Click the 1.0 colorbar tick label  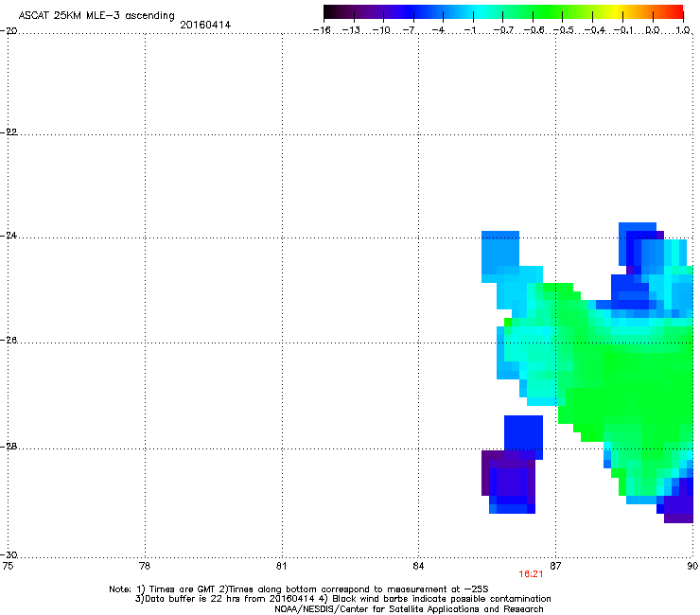click(683, 30)
